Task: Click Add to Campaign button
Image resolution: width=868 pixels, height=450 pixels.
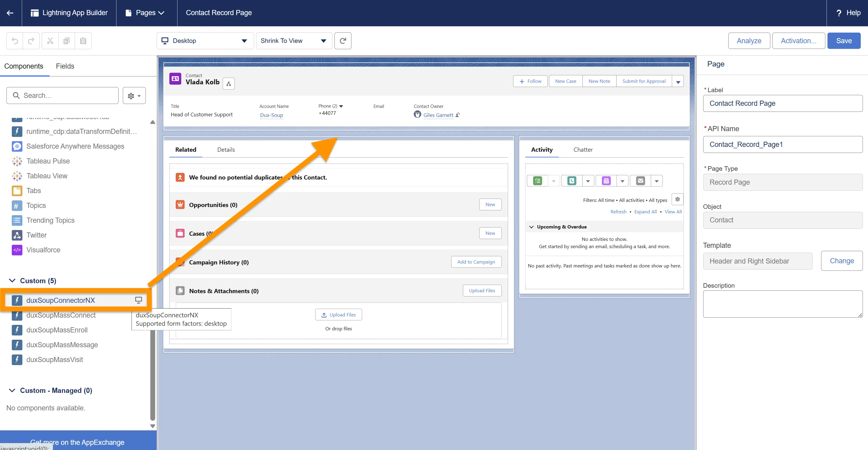Action: pyautogui.click(x=476, y=262)
